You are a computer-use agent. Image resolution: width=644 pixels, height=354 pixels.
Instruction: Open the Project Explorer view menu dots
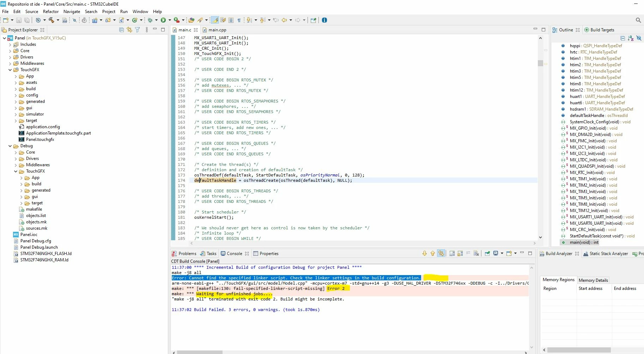click(x=147, y=30)
